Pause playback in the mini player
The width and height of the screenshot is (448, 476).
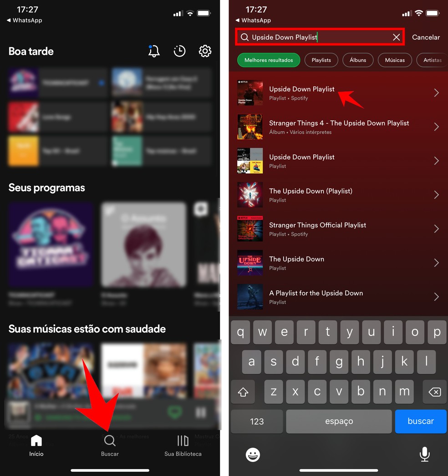(x=200, y=412)
